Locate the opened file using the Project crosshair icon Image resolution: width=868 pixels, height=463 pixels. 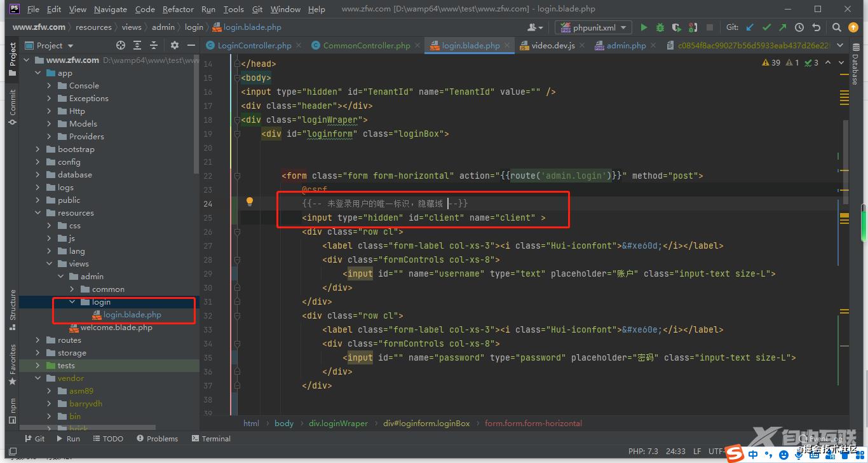point(121,45)
